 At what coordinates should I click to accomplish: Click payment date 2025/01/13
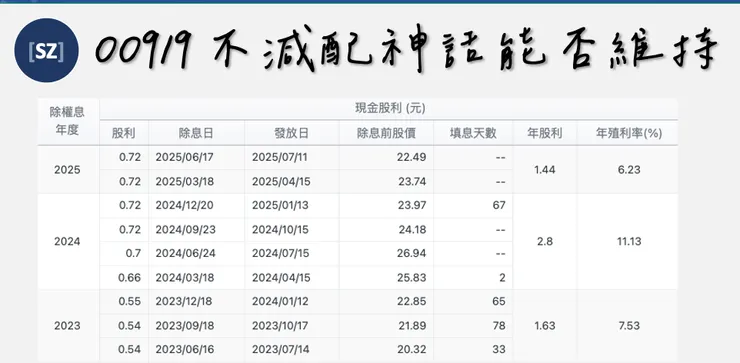point(280,205)
